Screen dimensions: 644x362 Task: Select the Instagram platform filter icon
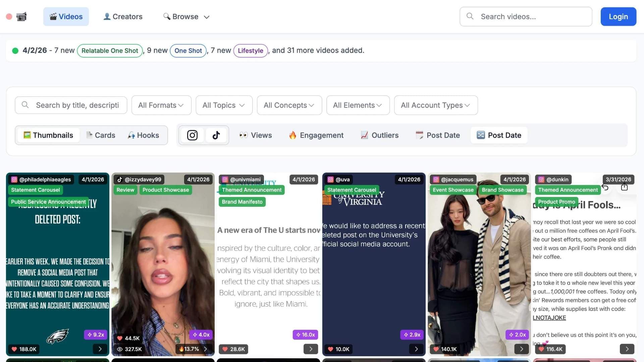coord(192,135)
